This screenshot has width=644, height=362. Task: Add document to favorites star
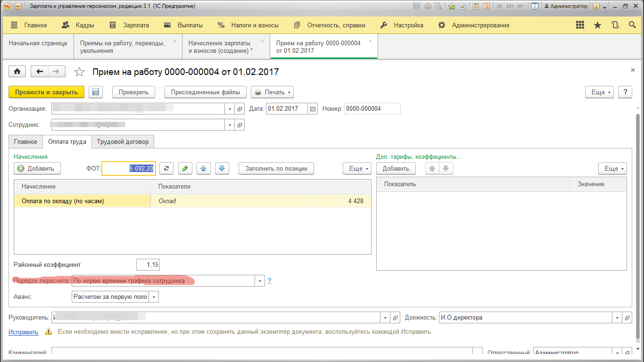80,72
